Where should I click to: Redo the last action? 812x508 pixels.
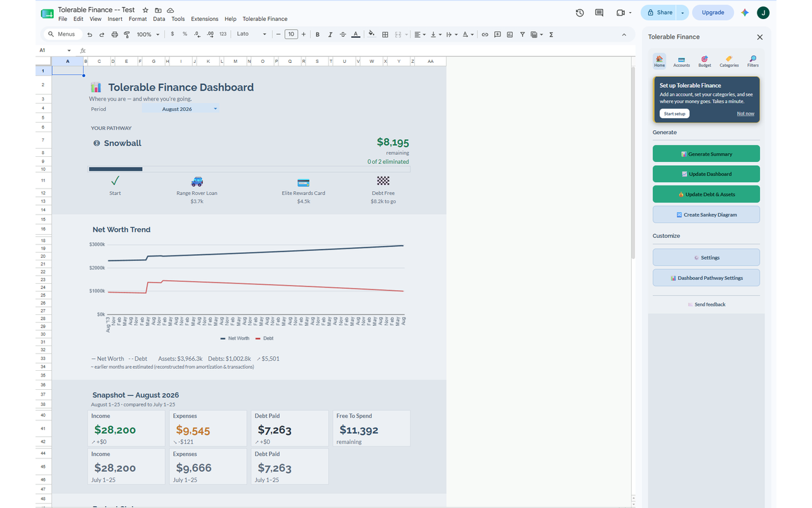[x=101, y=34]
